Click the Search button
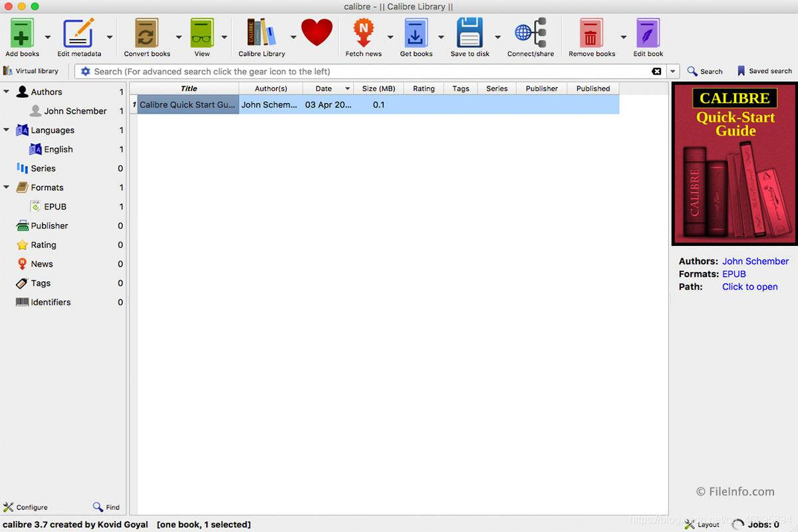798x532 pixels. pyautogui.click(x=705, y=71)
